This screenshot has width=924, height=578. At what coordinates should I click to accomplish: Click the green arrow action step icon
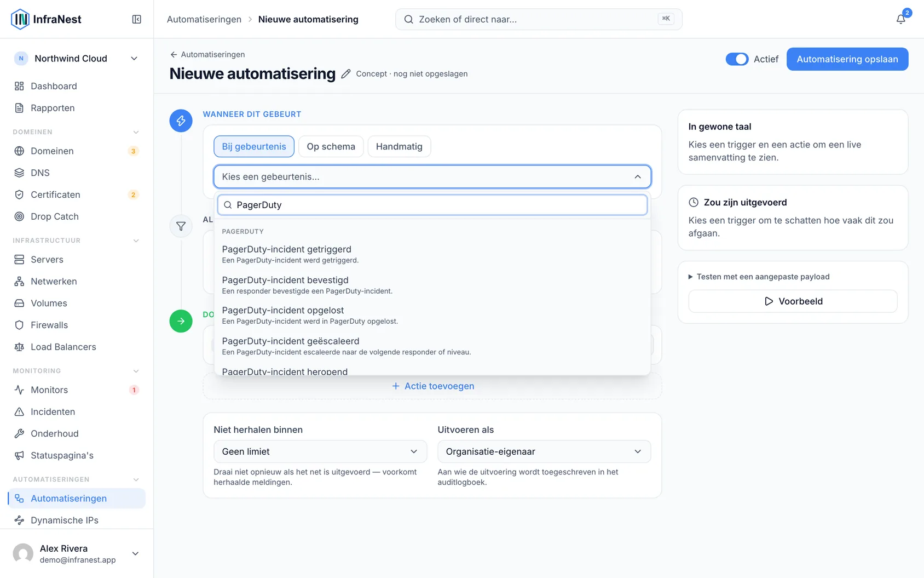click(x=181, y=321)
